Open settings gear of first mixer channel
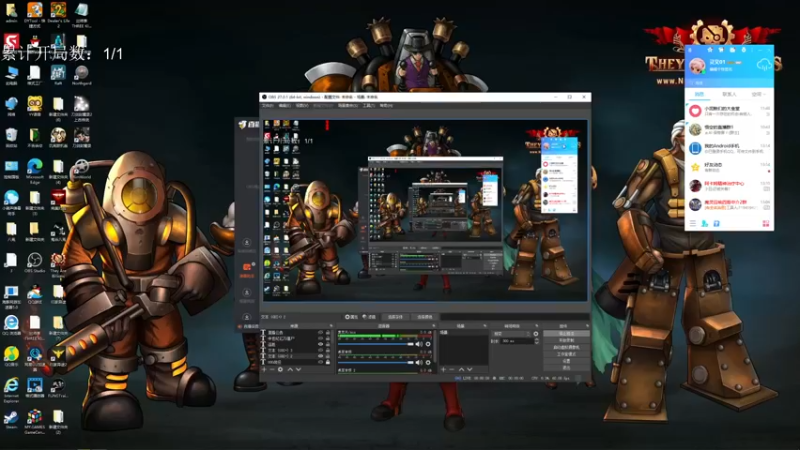The width and height of the screenshot is (800, 450). tap(428, 344)
